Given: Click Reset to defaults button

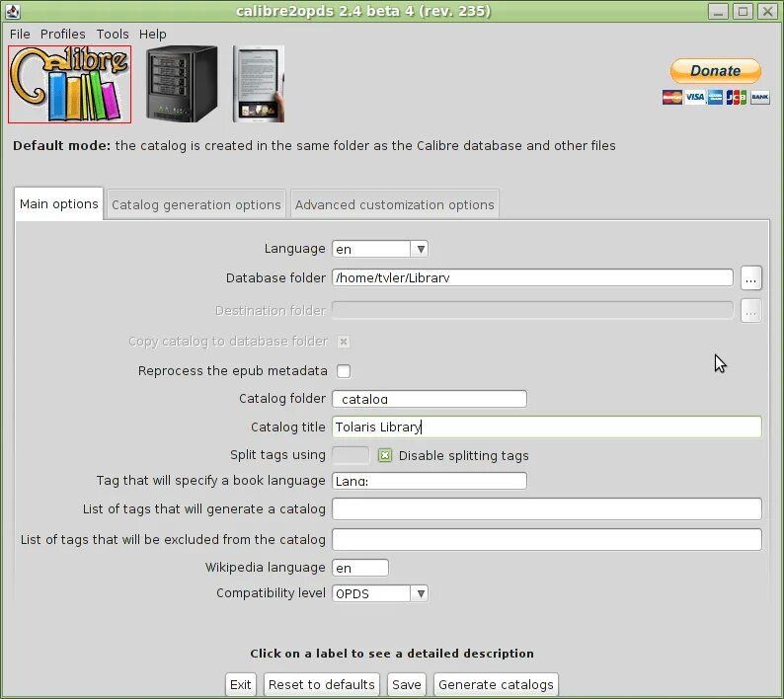Looking at the screenshot, I should 322,684.
